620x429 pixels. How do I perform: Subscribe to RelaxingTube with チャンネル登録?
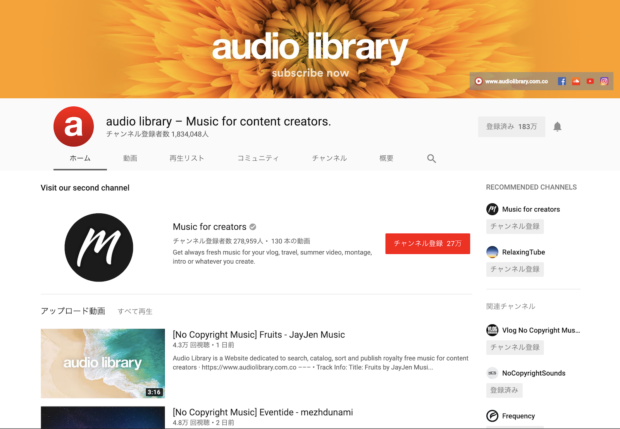click(x=514, y=269)
